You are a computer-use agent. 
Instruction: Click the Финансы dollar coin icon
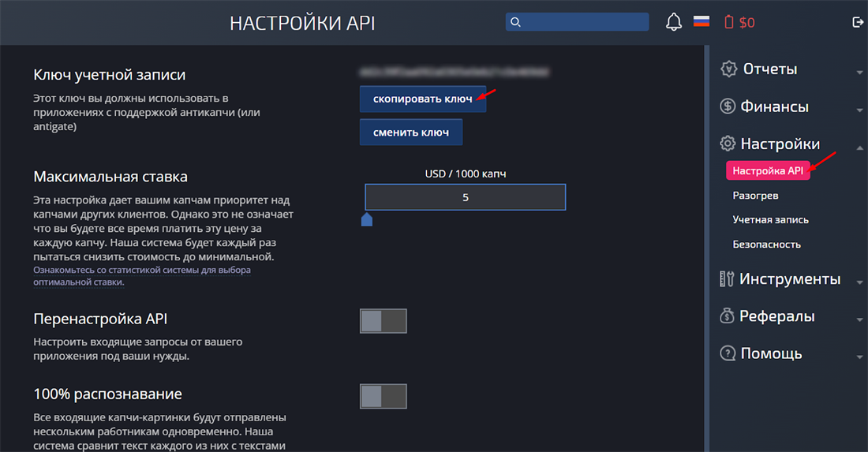(x=728, y=106)
